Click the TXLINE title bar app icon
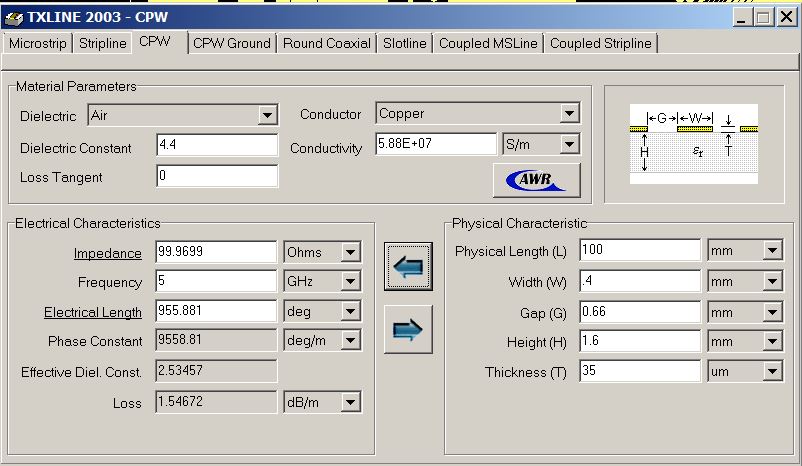The image size is (802, 466). click(x=13, y=17)
